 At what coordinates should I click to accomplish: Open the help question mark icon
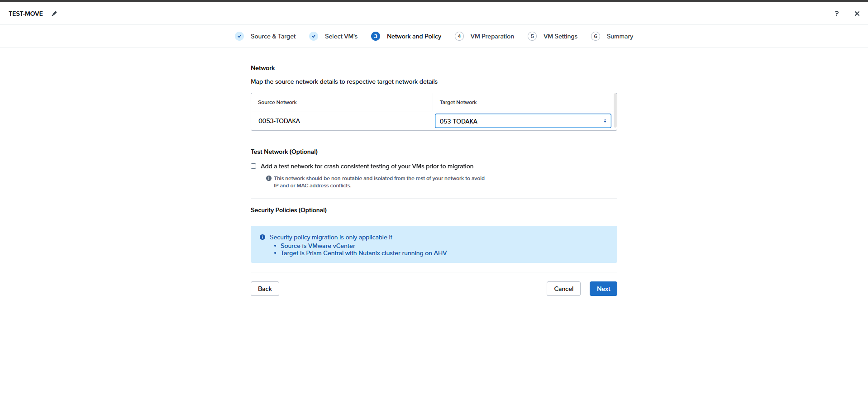coord(837,14)
